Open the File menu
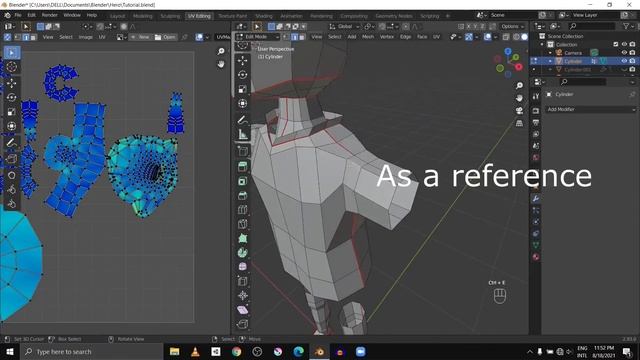This screenshot has width=640, height=360. [18, 15]
